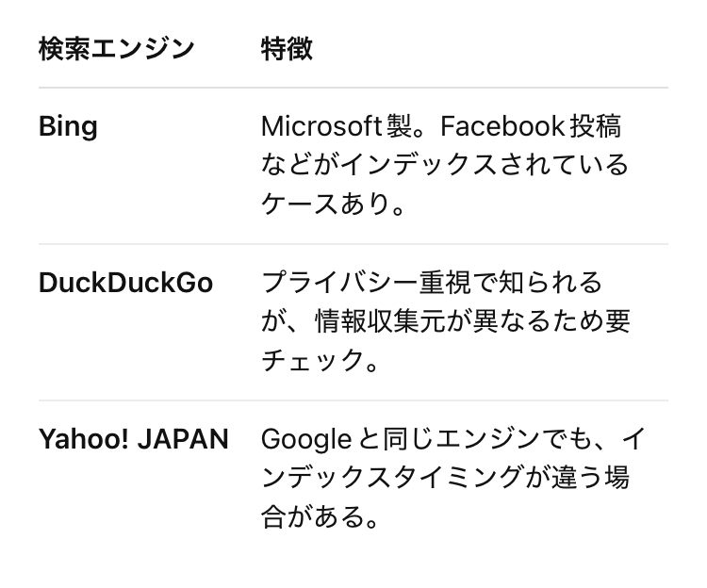Click the word JAPAN in first column

(183, 439)
